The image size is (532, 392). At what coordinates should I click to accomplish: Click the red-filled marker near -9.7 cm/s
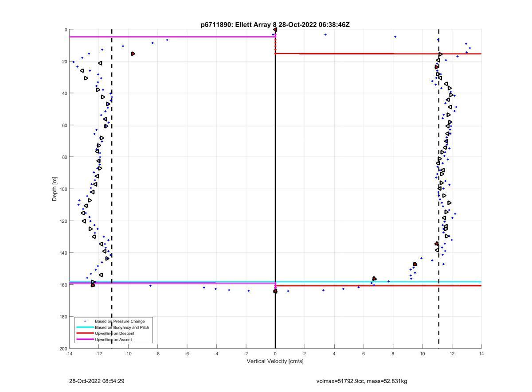pyautogui.click(x=133, y=54)
